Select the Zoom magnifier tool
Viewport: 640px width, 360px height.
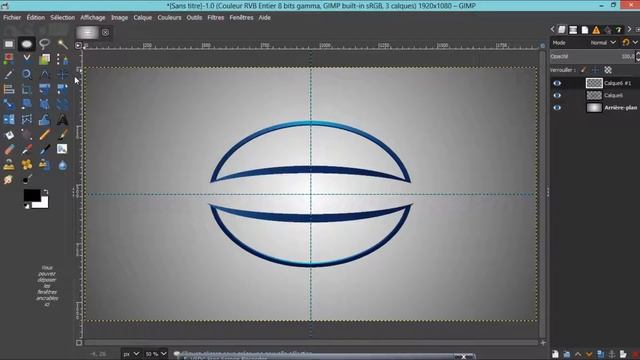tap(27, 74)
